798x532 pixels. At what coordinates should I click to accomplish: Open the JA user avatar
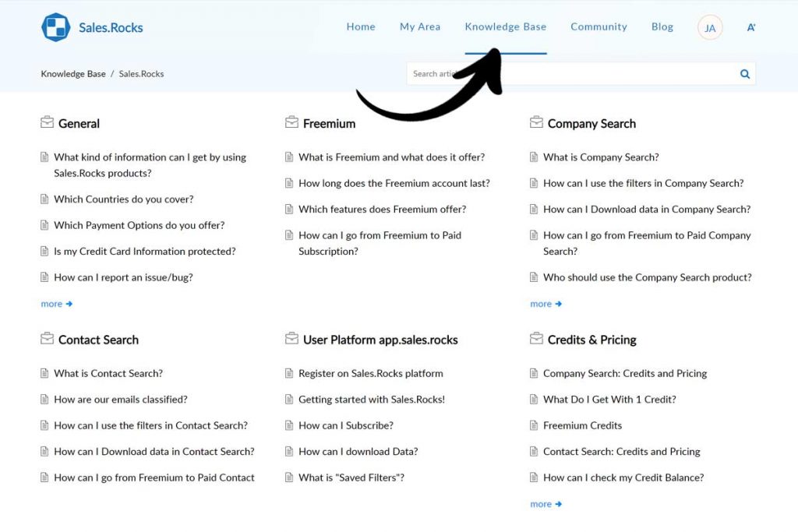pos(710,28)
